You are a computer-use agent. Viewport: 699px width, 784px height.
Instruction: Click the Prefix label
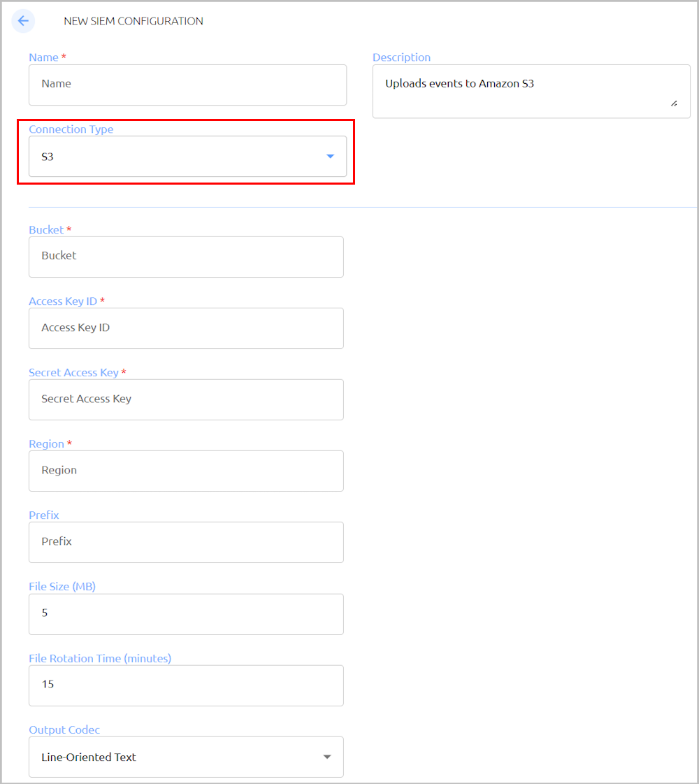point(44,515)
